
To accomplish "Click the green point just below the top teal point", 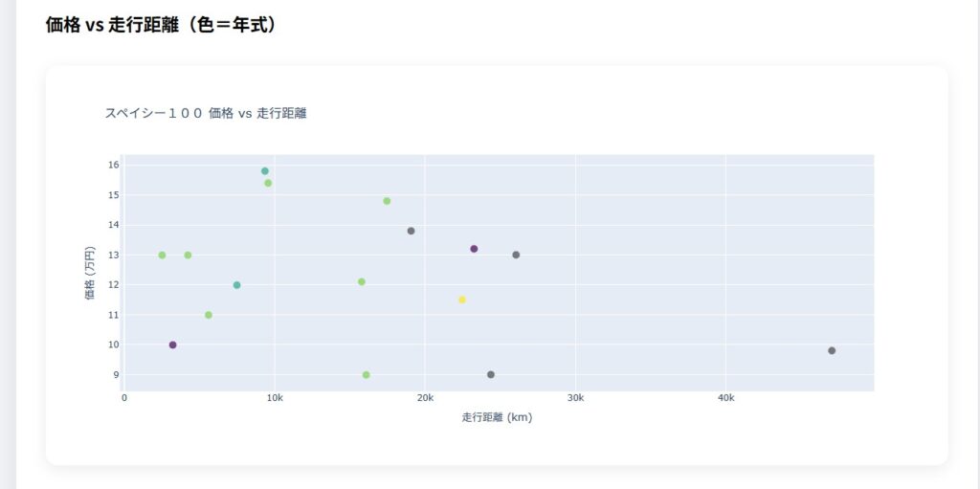I will pyautogui.click(x=268, y=183).
